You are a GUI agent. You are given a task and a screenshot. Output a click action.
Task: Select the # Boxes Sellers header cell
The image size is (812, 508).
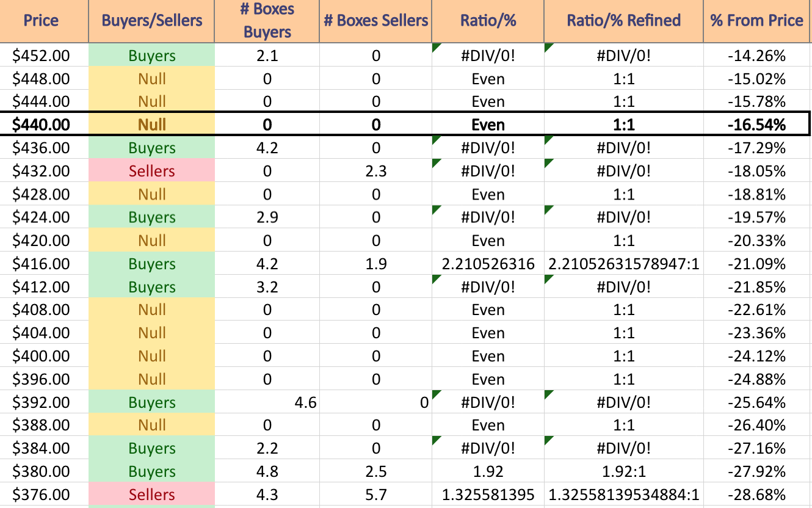pos(375,21)
